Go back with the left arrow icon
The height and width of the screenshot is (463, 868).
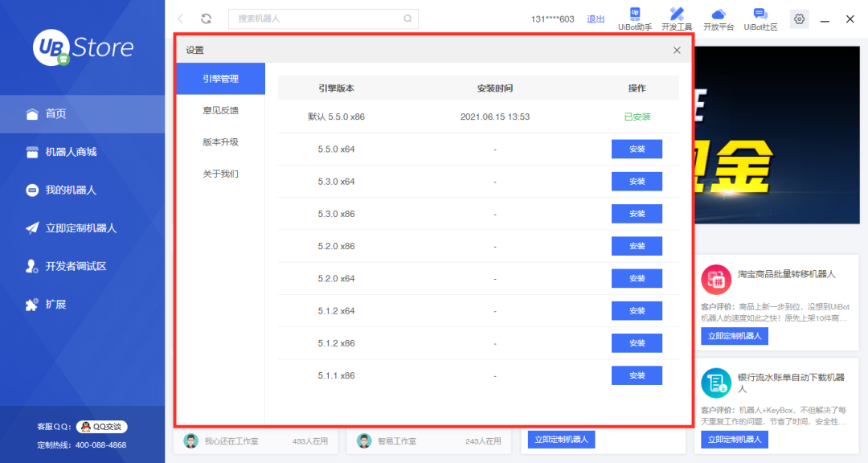click(181, 18)
